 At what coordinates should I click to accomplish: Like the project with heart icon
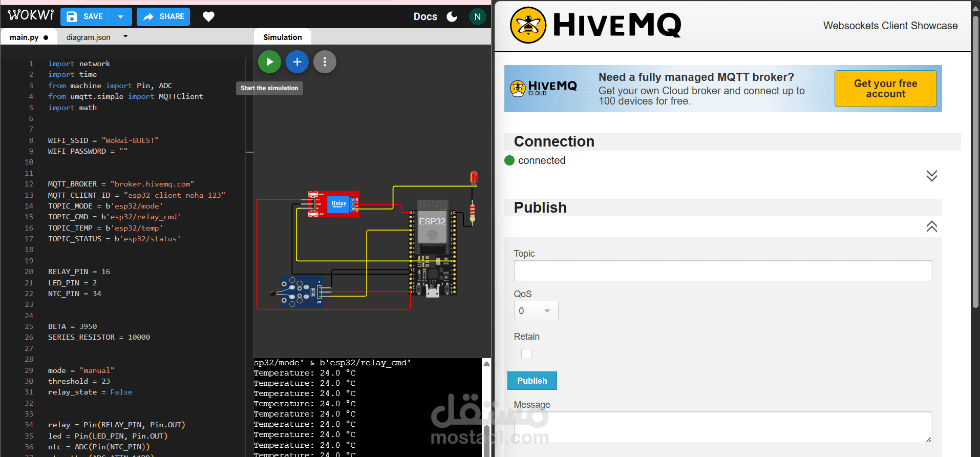[208, 16]
